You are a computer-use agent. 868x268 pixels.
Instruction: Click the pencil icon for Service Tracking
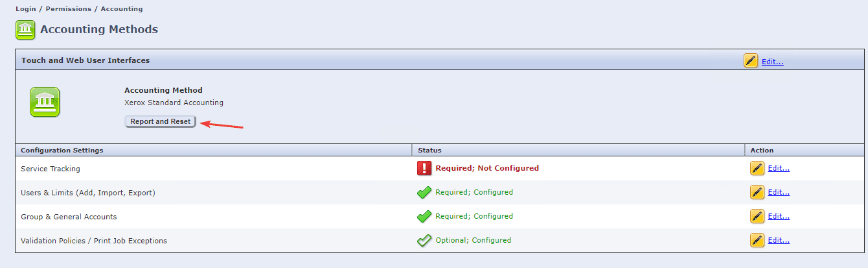pyautogui.click(x=757, y=168)
